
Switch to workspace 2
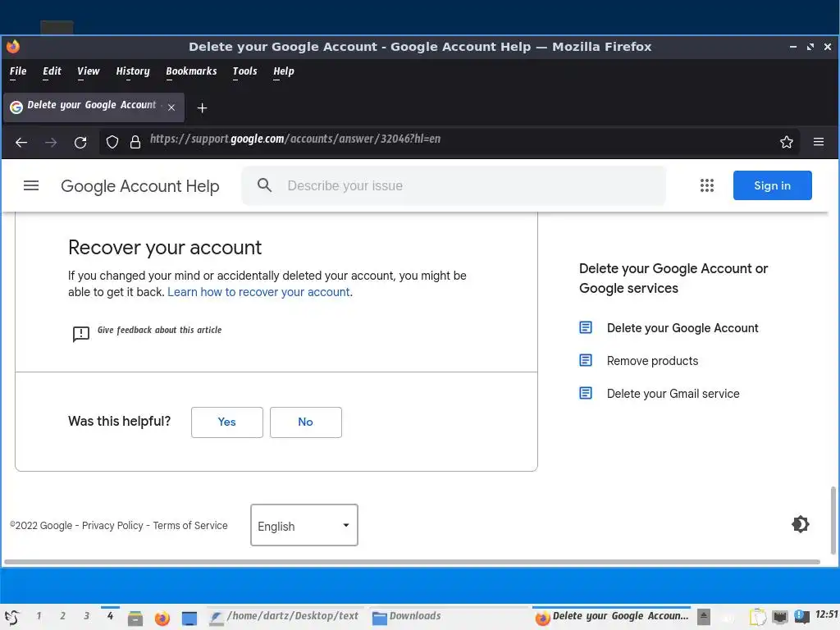pos(62,616)
